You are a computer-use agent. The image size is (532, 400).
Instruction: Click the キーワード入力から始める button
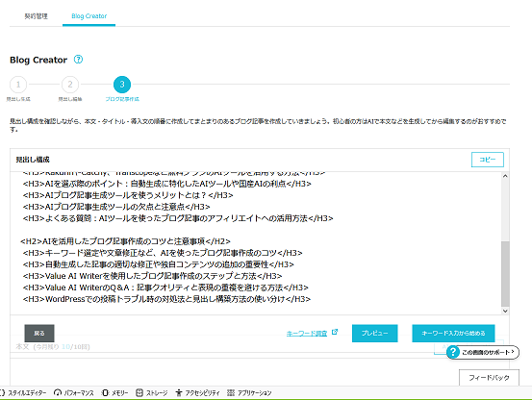tap(453, 334)
